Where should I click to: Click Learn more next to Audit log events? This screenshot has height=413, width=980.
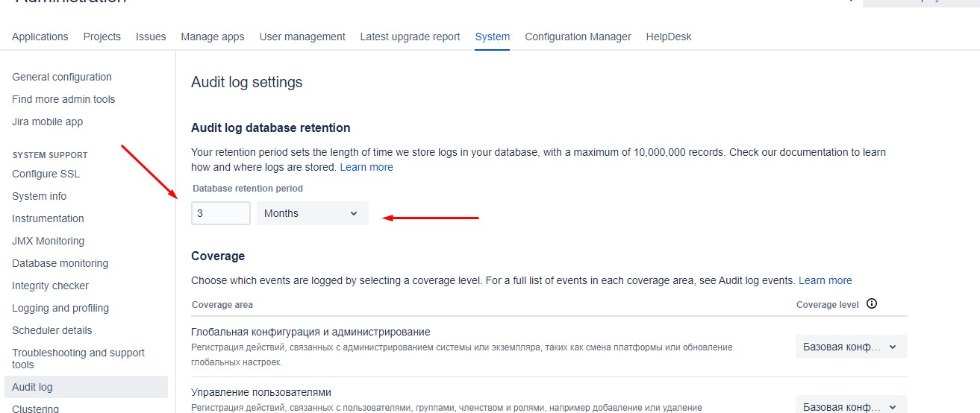point(825,280)
